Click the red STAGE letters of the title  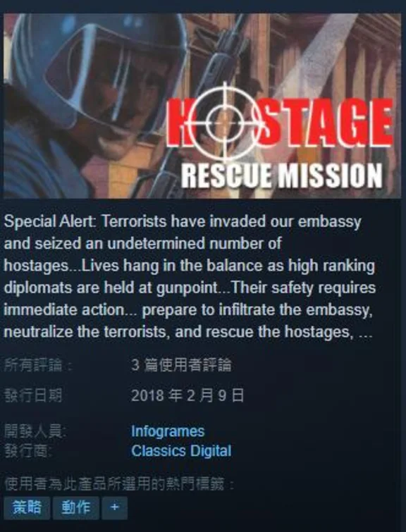click(x=326, y=122)
